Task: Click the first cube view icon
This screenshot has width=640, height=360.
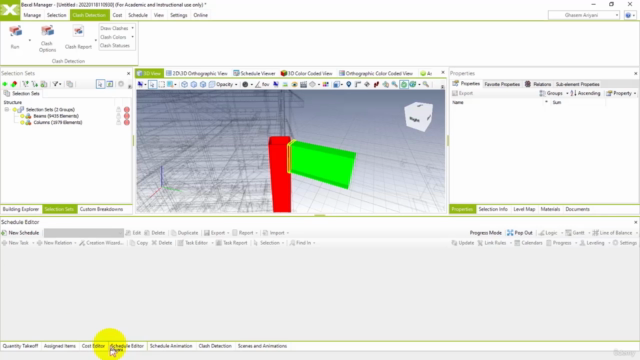Action: pos(184,84)
